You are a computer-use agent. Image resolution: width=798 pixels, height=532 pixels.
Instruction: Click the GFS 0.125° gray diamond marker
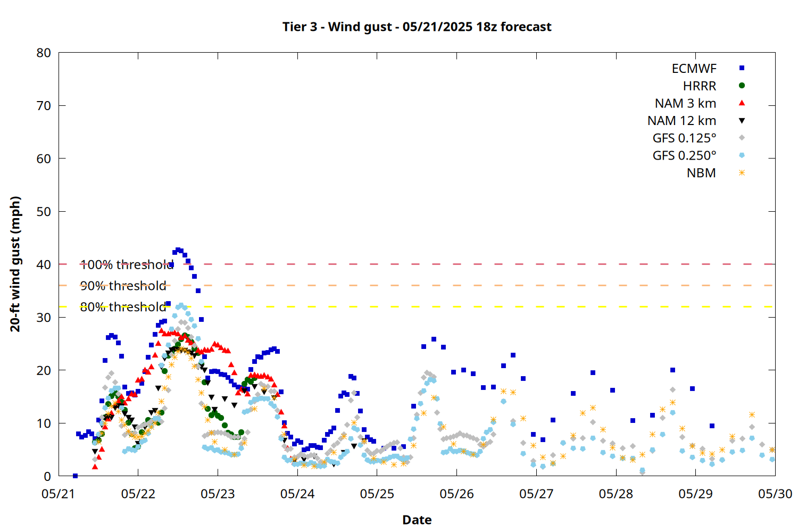[x=742, y=138]
